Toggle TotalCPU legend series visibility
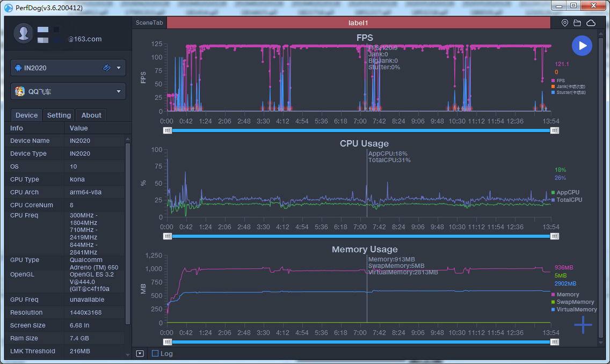610x364 pixels. (x=567, y=200)
